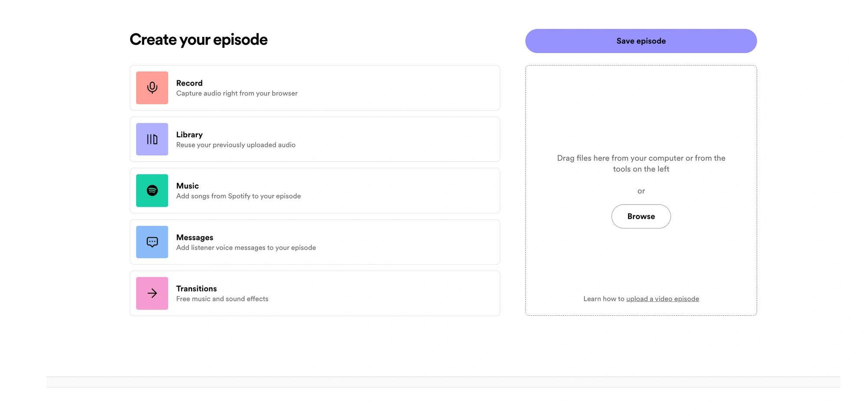This screenshot has width=868, height=417.
Task: Click "Add listener voice messages" description
Action: pos(246,248)
